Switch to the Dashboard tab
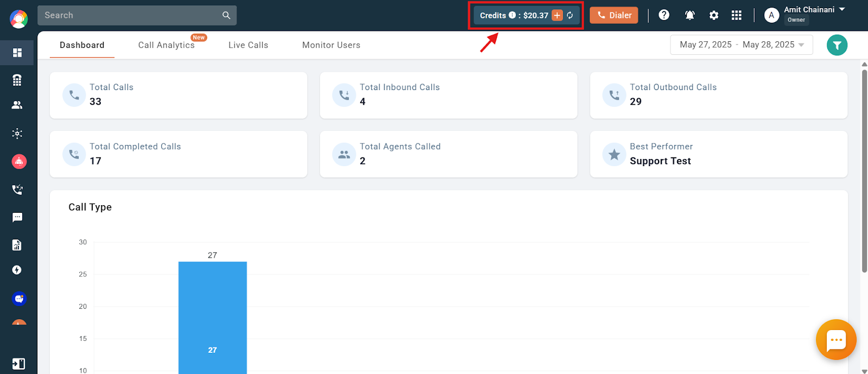The height and width of the screenshot is (374, 868). click(82, 45)
